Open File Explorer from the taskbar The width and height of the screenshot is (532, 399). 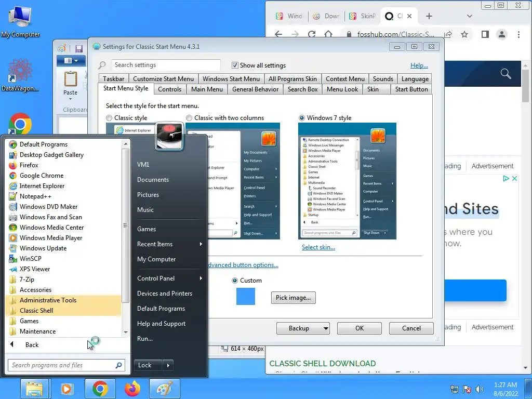[x=35, y=389]
